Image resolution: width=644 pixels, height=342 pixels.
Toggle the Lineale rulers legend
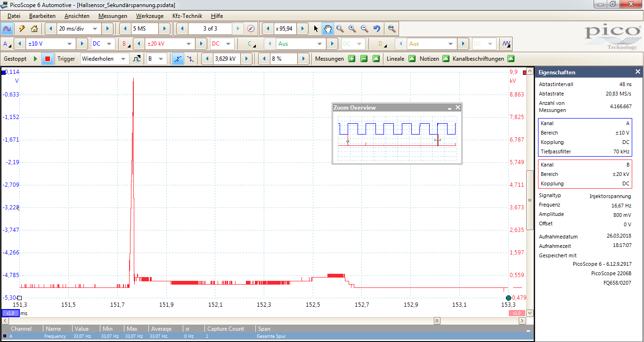tap(412, 59)
